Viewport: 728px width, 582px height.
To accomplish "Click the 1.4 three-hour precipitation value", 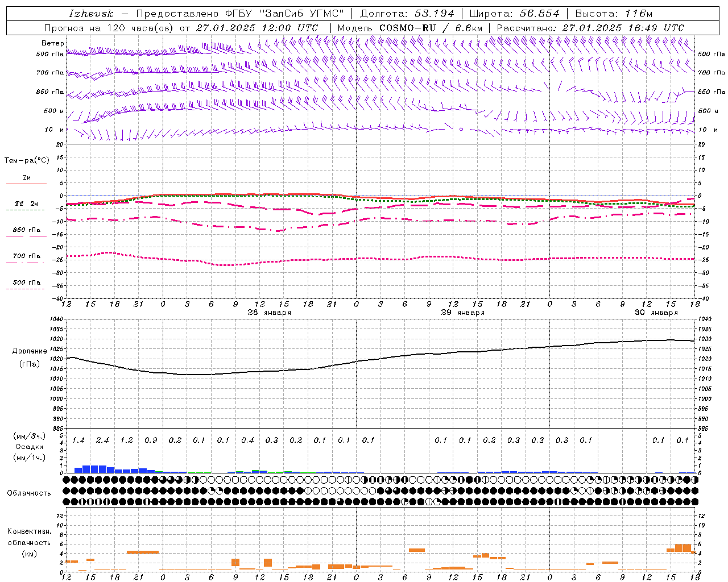I will [x=78, y=440].
